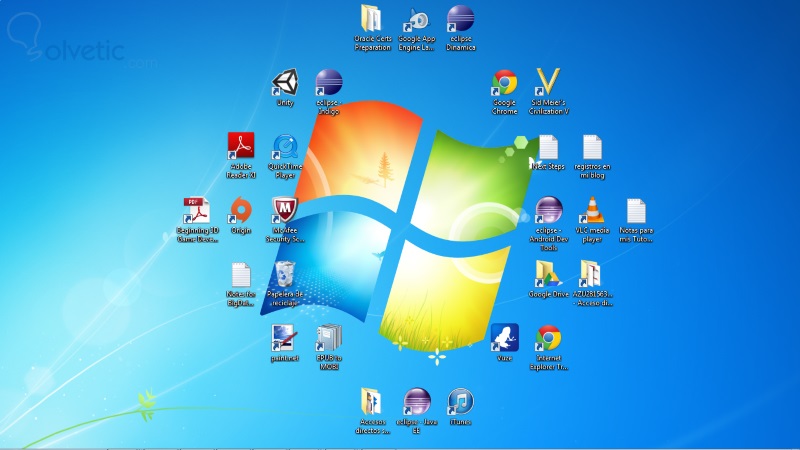The image size is (800, 450).
Task: Launch Google App Engine Launcher shortcut
Action: pyautogui.click(x=416, y=28)
